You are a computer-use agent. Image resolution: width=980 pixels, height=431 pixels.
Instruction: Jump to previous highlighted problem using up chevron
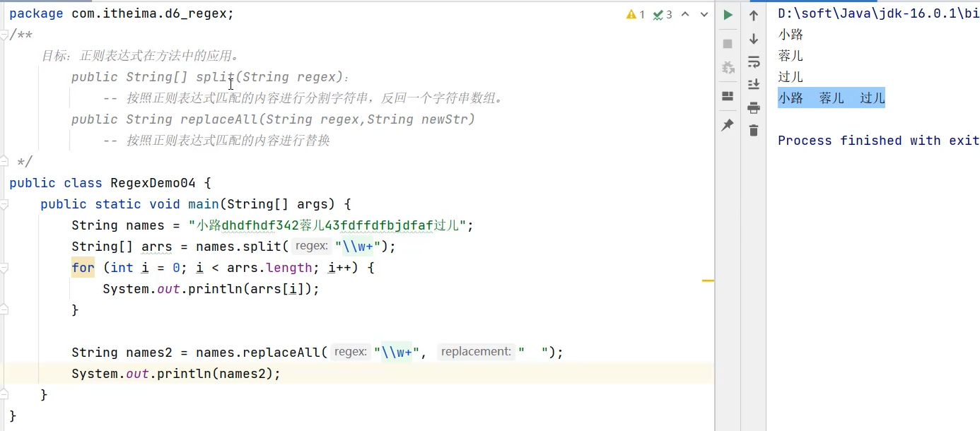(x=686, y=14)
